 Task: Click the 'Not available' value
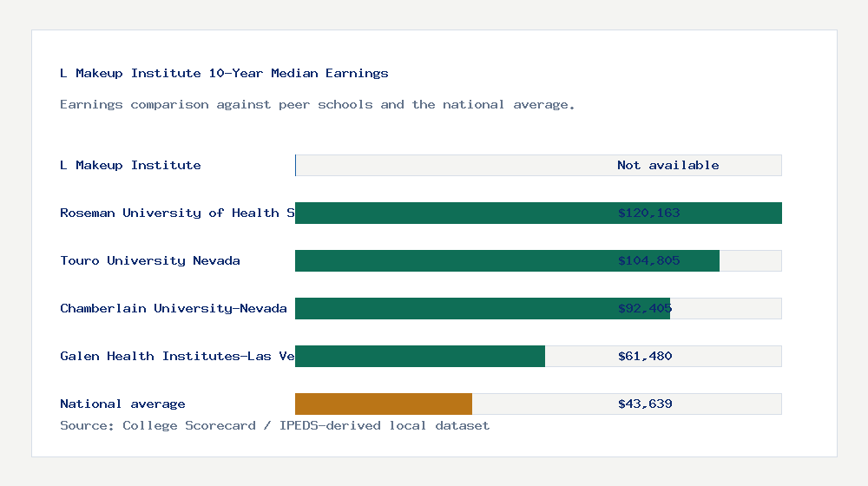click(668, 165)
